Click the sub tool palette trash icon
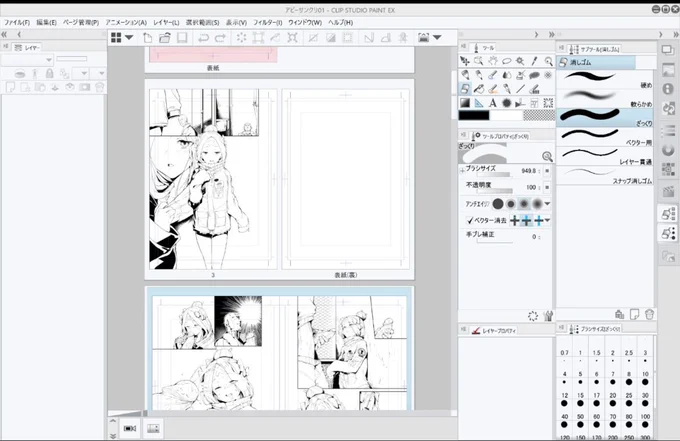The height and width of the screenshot is (441, 680). click(x=649, y=314)
